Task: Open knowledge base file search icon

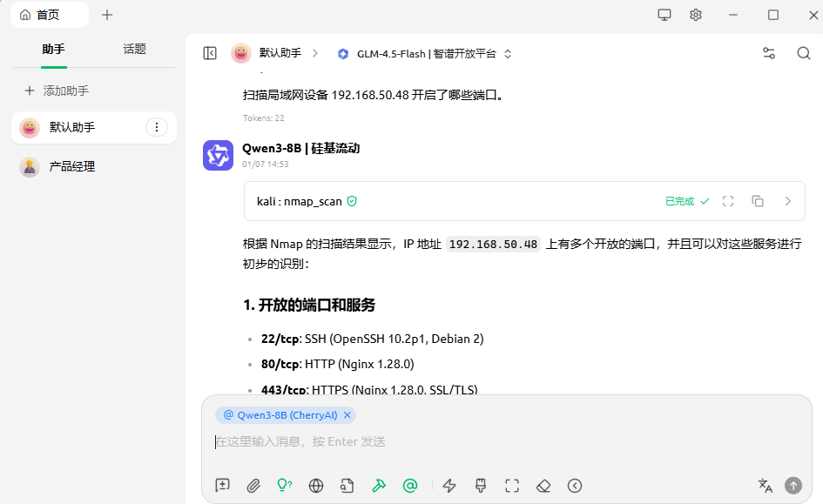Action: 347,486
